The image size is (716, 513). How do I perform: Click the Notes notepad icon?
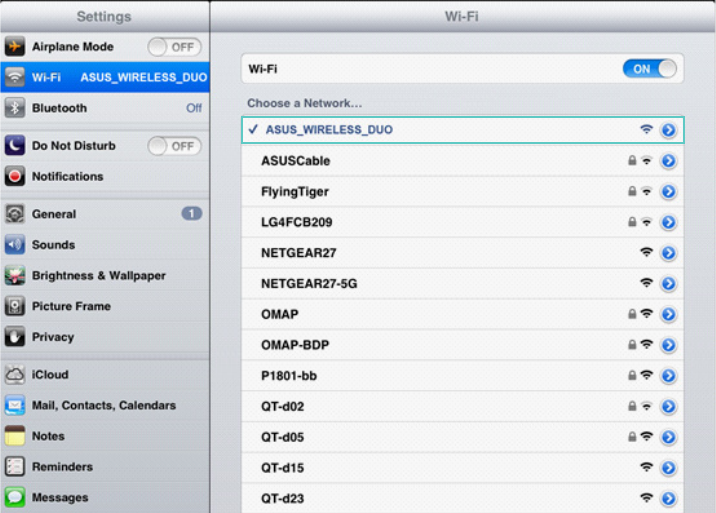[x=15, y=436]
